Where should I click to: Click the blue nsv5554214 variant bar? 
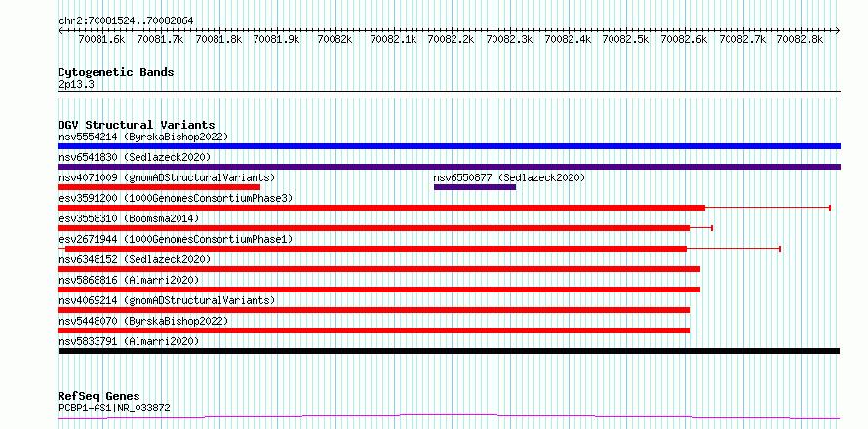449,146
